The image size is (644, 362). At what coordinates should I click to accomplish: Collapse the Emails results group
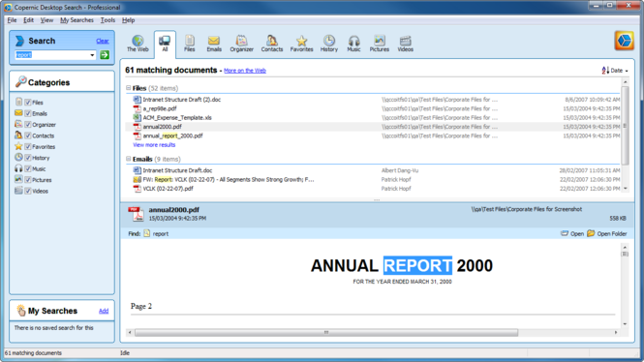(129, 159)
